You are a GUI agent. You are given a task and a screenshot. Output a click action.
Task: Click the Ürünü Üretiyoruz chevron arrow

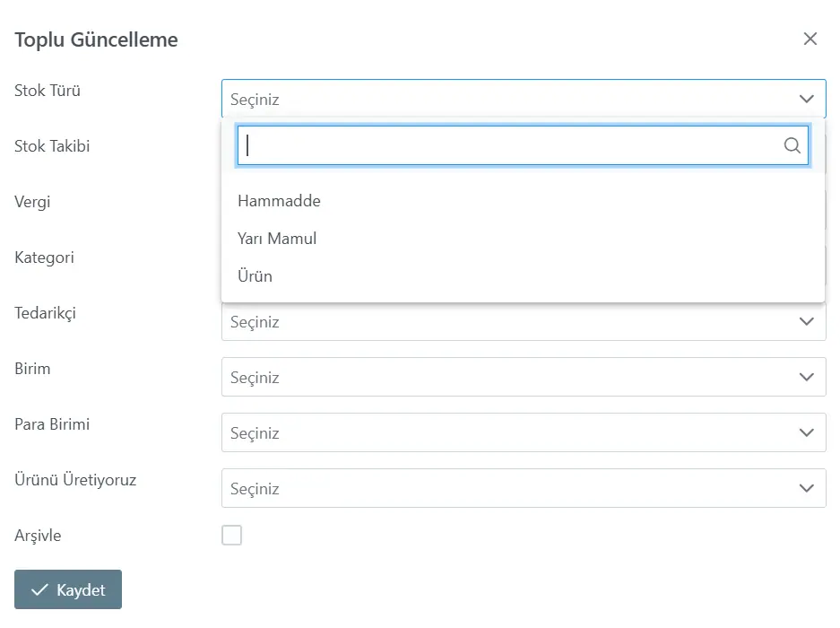(x=806, y=488)
